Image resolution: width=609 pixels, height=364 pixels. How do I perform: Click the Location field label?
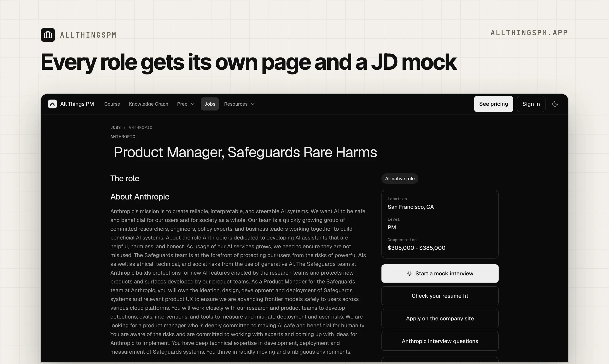tap(397, 199)
